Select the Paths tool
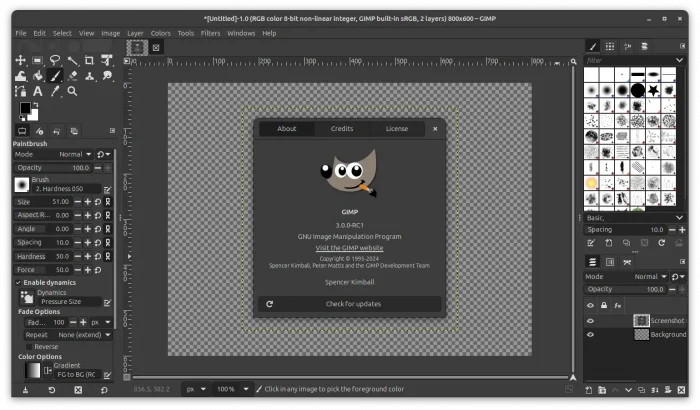 tap(21, 92)
